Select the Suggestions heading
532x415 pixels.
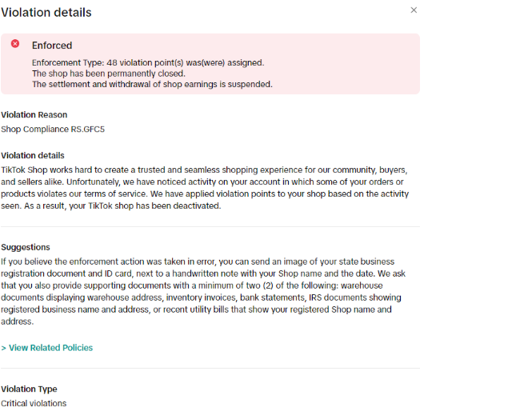(26, 247)
